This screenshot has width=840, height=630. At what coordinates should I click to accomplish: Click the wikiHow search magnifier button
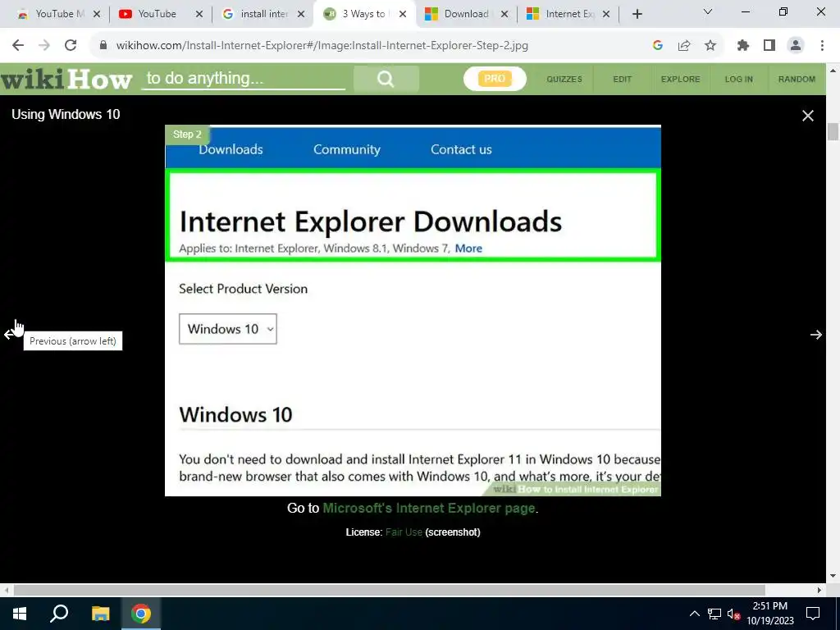point(386,79)
